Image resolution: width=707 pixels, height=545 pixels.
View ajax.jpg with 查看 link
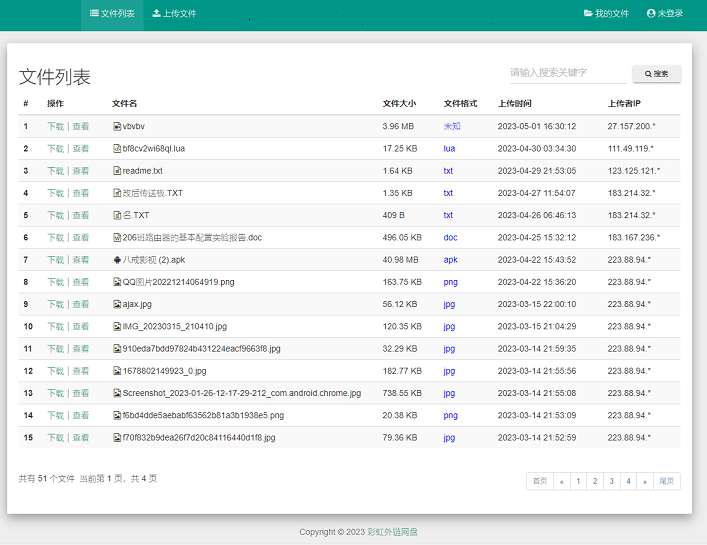click(x=81, y=304)
